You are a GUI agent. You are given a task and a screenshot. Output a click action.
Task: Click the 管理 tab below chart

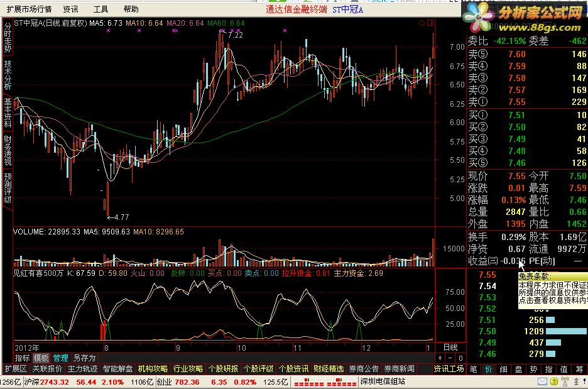(x=60, y=358)
